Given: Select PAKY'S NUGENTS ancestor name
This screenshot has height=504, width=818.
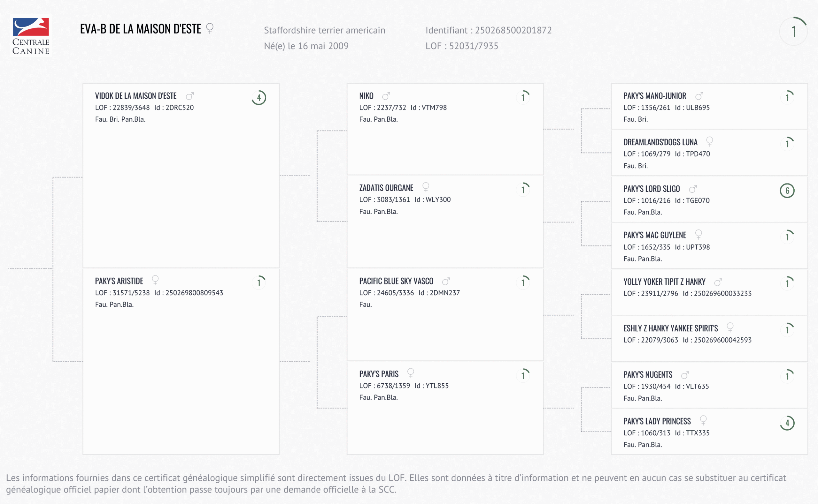Looking at the screenshot, I should (648, 375).
